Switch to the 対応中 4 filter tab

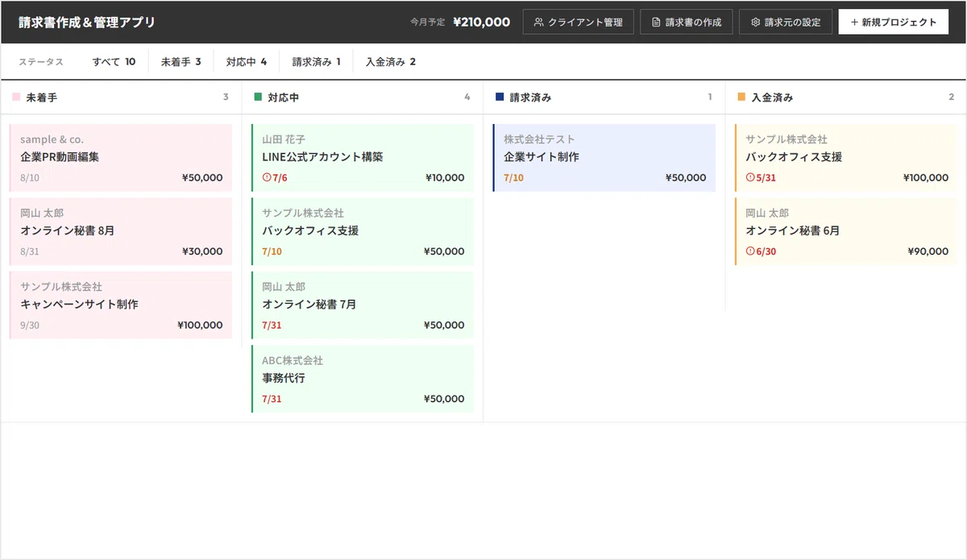[x=247, y=61]
